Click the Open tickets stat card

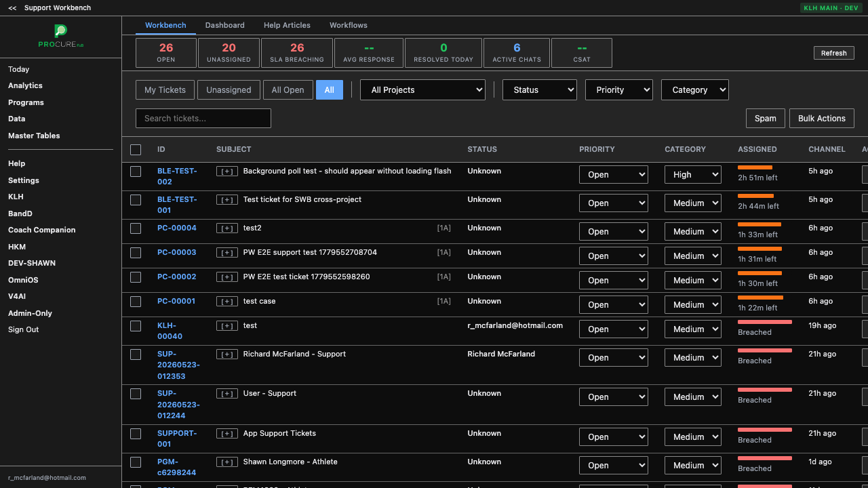166,53
